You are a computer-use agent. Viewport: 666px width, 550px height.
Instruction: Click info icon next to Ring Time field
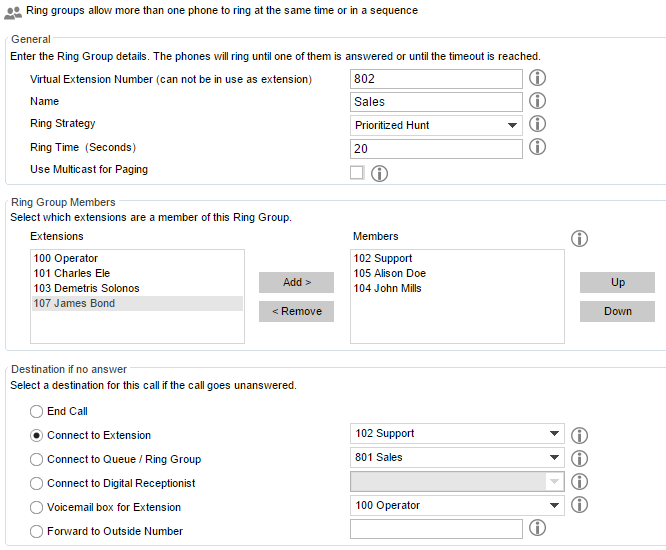(x=537, y=147)
